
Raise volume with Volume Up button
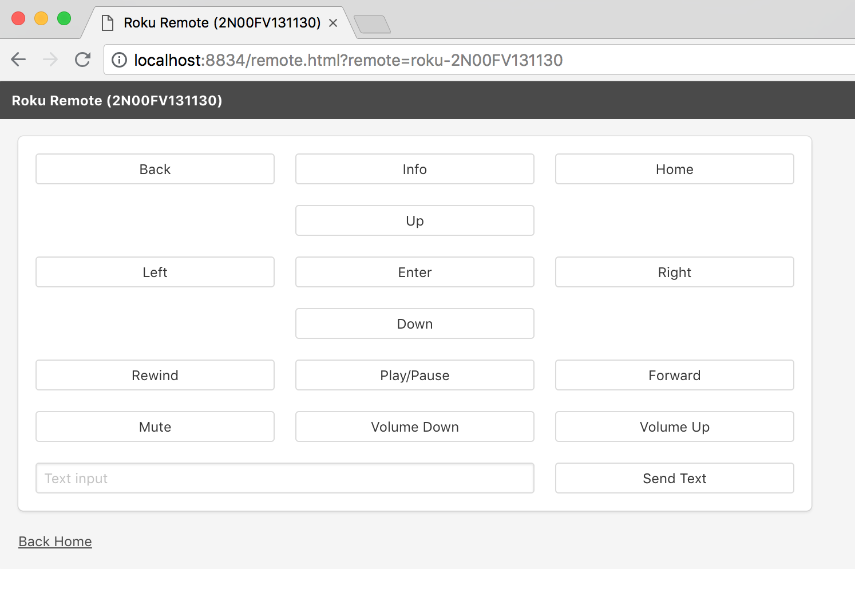coord(675,427)
